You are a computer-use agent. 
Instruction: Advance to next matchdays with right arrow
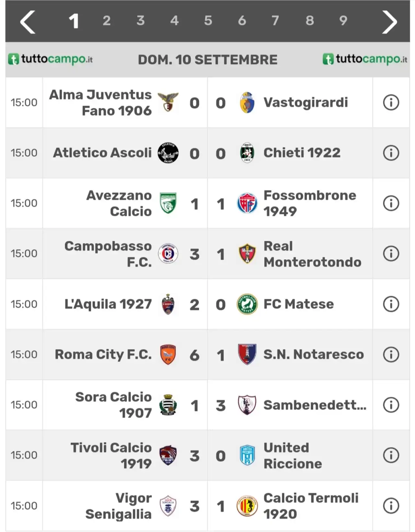click(x=389, y=22)
